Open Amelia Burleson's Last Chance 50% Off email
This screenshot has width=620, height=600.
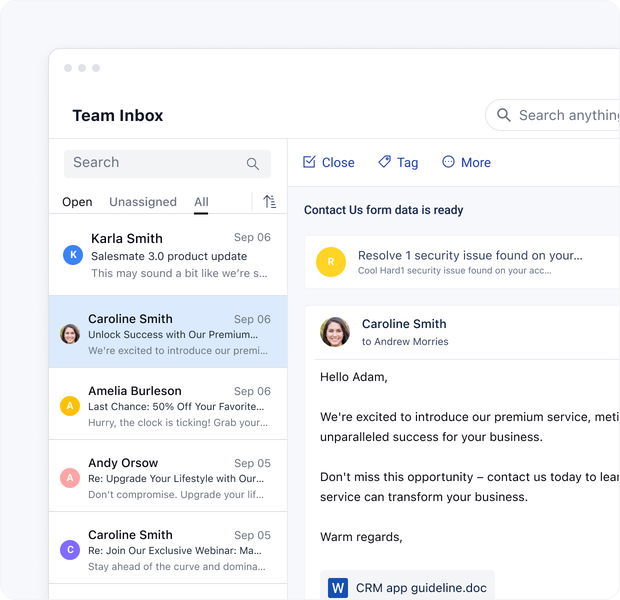coord(168,404)
